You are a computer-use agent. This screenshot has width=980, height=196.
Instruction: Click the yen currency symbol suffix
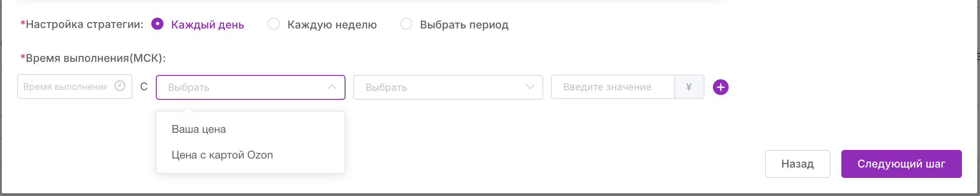click(689, 87)
